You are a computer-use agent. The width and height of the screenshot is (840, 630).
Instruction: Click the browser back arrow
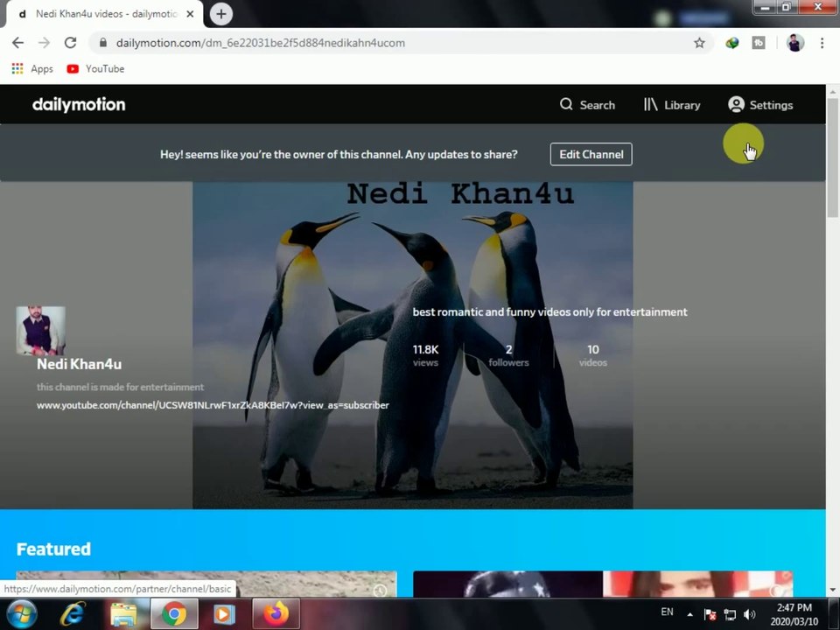click(x=17, y=43)
